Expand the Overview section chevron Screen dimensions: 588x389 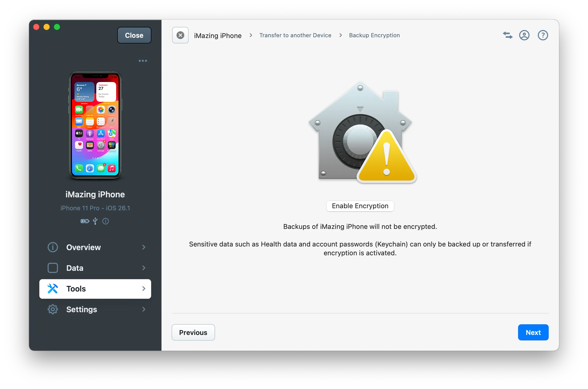click(x=144, y=247)
